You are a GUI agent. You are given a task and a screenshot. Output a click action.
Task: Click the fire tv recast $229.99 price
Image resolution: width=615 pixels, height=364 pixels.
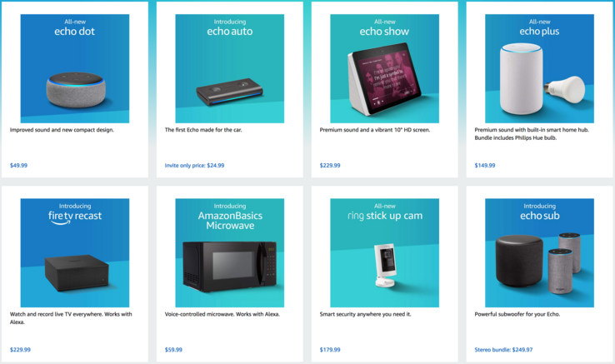[20, 350]
